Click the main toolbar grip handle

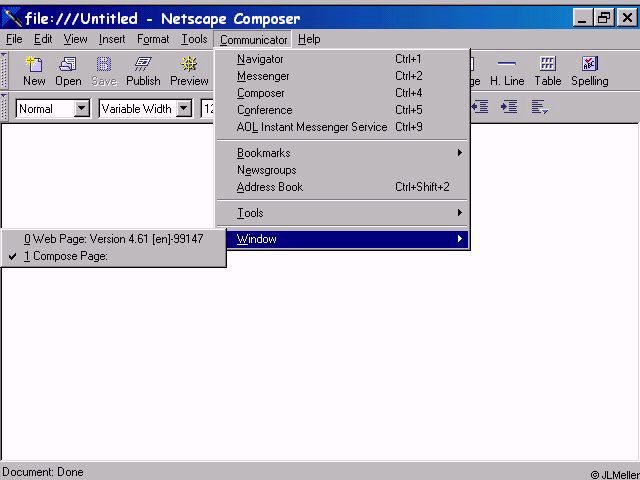tap(4, 71)
